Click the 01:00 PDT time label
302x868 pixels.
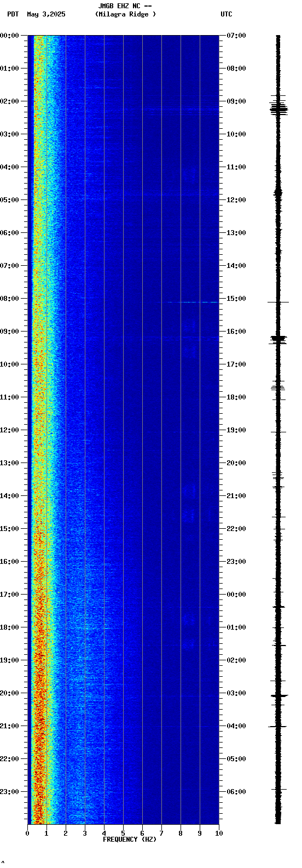click(10, 68)
